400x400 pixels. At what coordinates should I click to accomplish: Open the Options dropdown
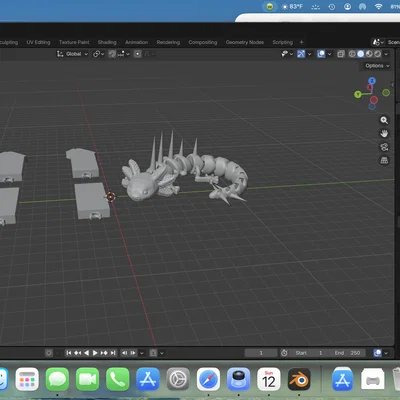coord(377,66)
